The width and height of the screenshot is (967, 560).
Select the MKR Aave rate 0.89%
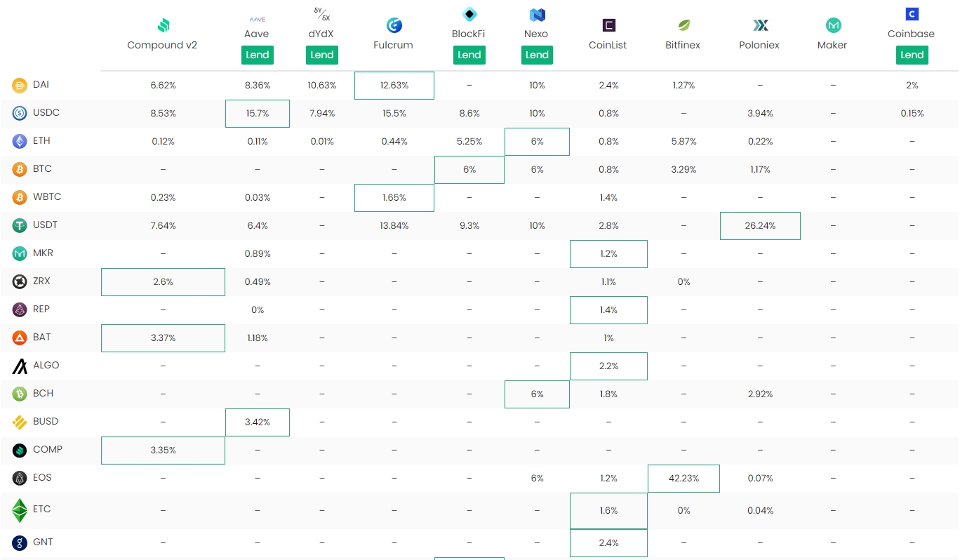pyautogui.click(x=258, y=254)
